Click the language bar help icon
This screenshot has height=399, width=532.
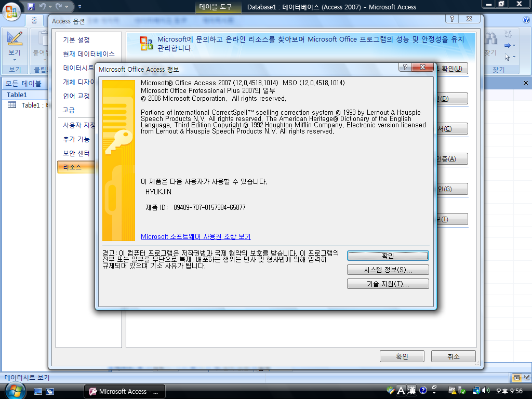click(423, 391)
